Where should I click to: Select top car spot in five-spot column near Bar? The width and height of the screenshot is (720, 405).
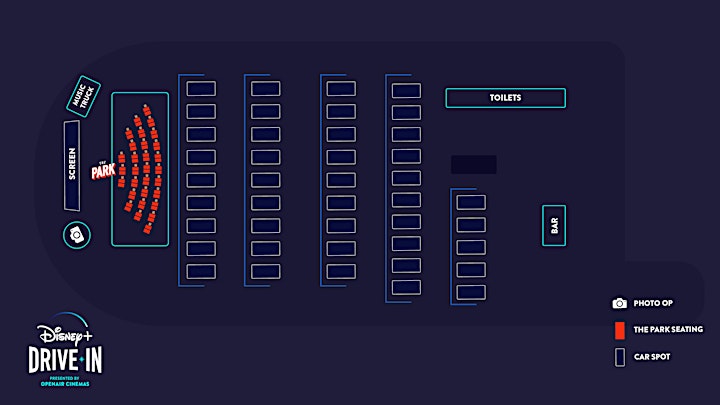point(471,202)
